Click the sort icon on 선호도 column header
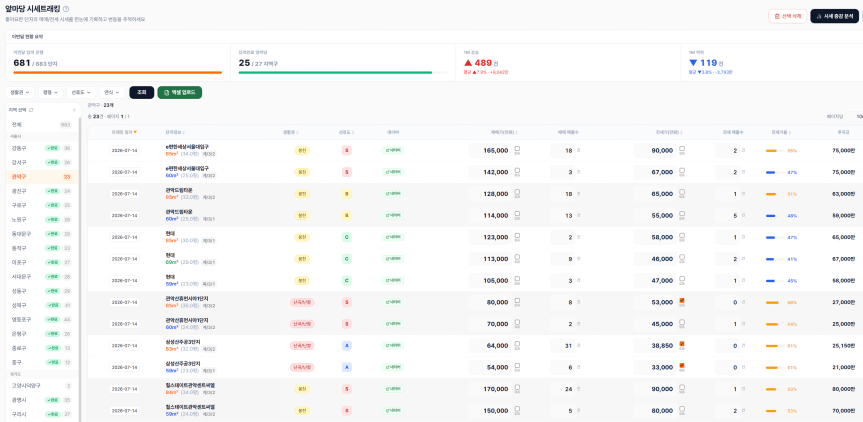 pos(353,132)
